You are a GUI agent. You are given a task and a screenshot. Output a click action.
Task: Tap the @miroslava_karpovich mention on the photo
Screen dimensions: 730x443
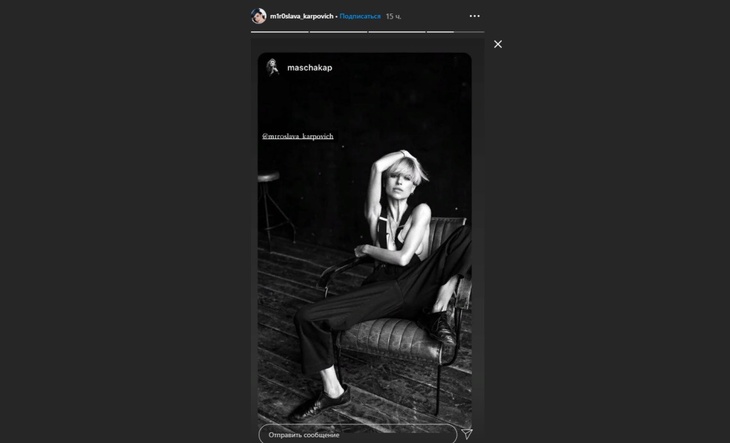pyautogui.click(x=297, y=136)
